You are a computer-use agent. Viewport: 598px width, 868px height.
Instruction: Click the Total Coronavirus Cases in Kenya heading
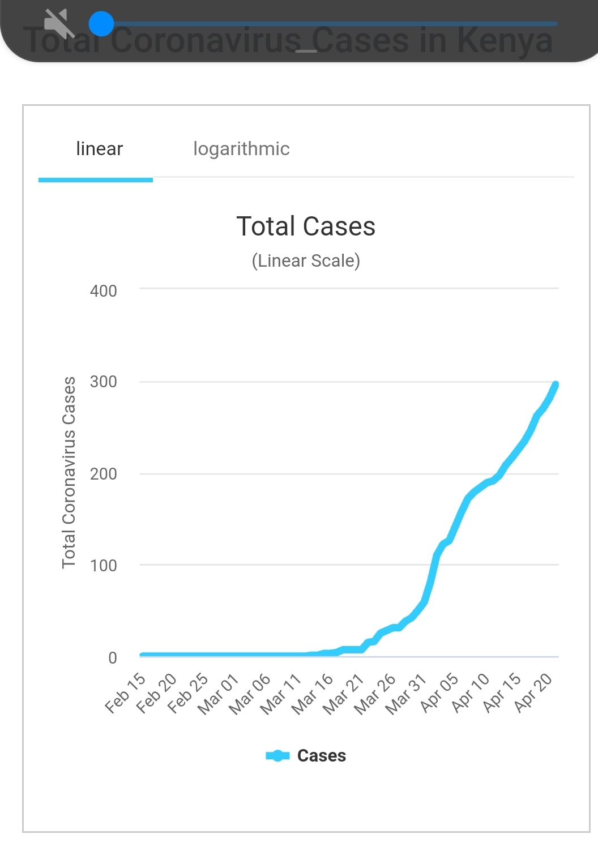289,41
